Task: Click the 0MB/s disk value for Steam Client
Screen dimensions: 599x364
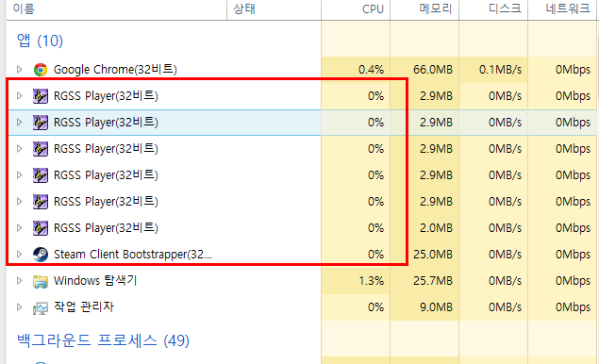Action: tap(505, 255)
